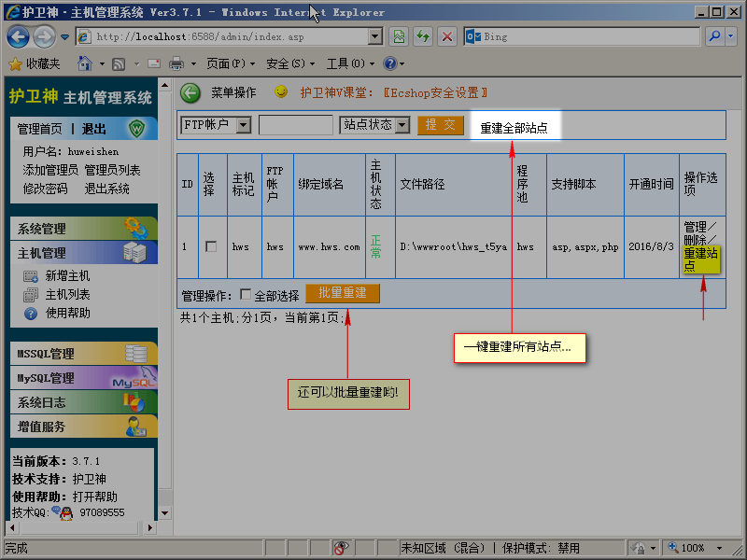Click the search magnifier icon
This screenshot has width=747, height=560.
click(714, 36)
